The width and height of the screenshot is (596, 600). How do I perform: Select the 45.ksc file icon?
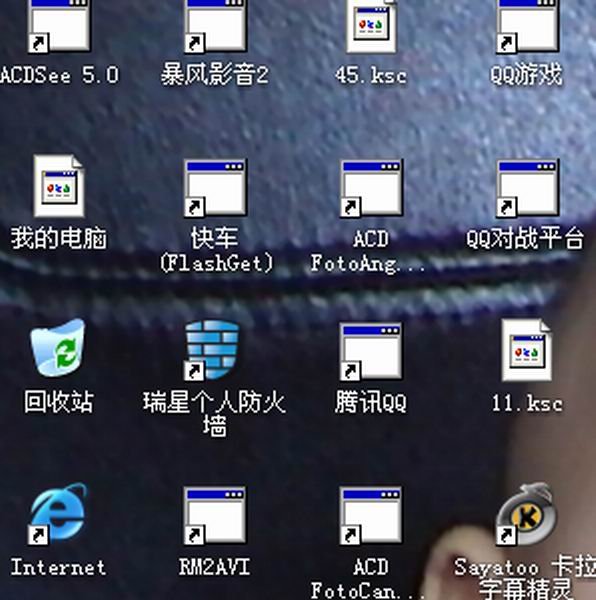point(371,26)
